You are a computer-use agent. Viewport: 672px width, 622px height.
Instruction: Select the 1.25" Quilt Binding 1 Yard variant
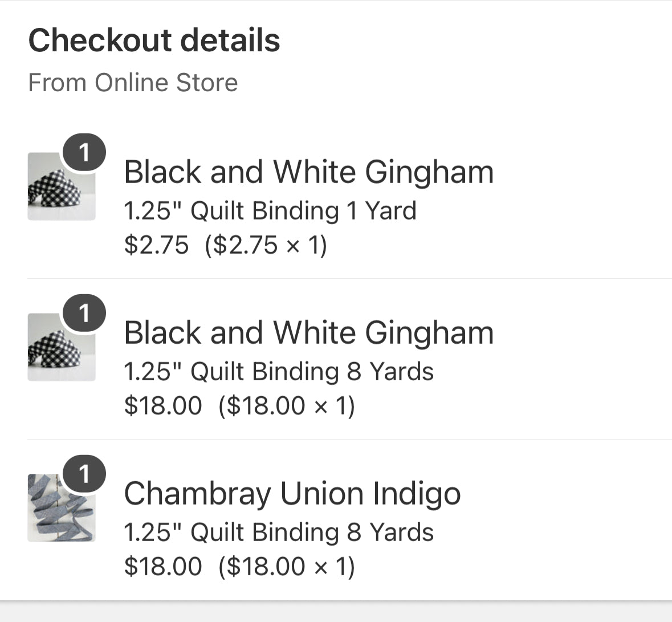tap(270, 211)
